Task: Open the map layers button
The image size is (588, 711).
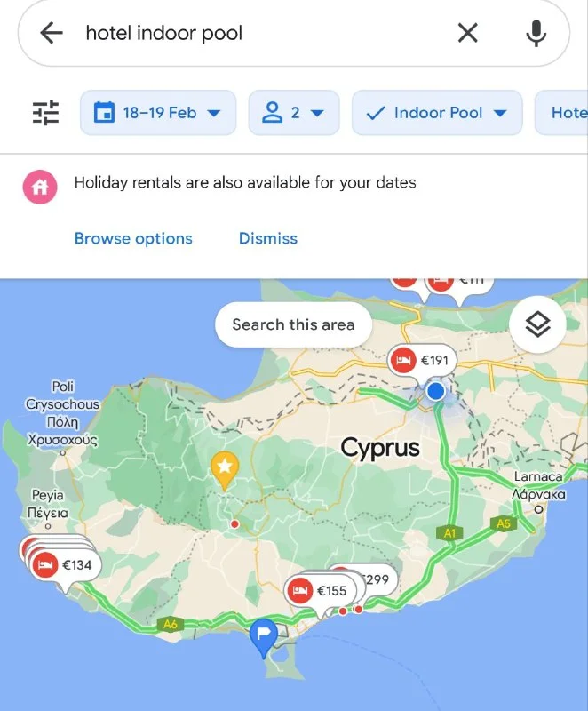Action: (x=537, y=324)
